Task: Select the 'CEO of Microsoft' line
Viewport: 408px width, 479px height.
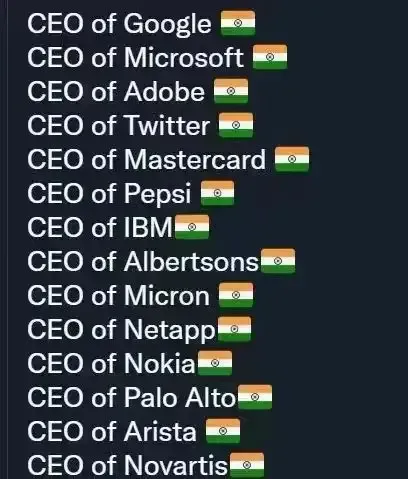Action: pos(135,58)
